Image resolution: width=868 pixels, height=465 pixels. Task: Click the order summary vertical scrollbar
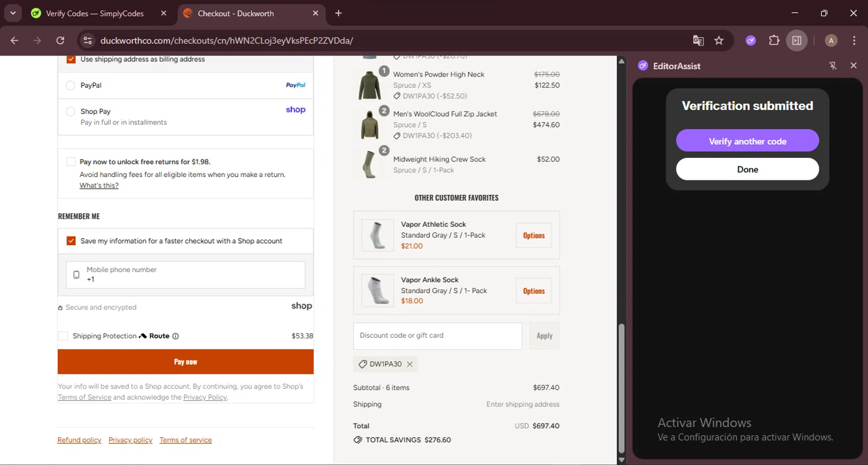tap(621, 388)
